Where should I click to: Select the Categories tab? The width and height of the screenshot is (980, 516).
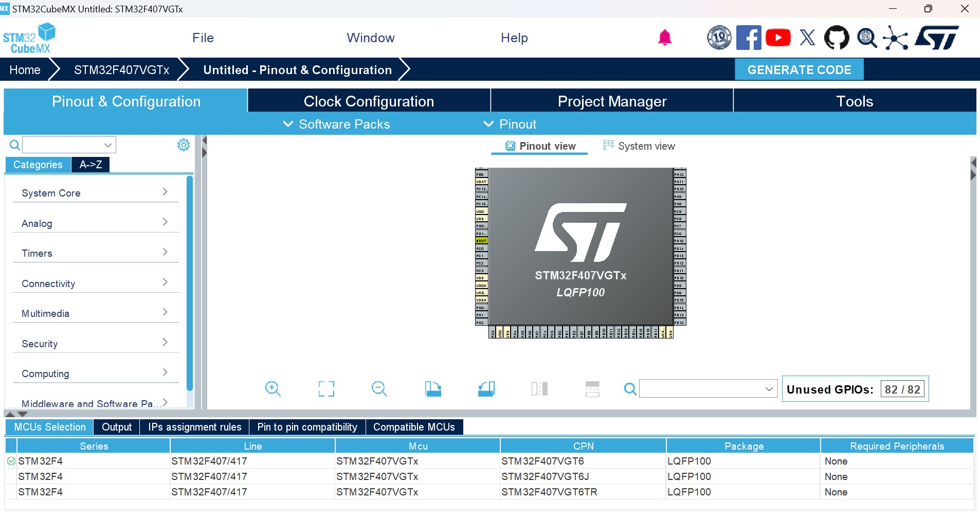(38, 165)
